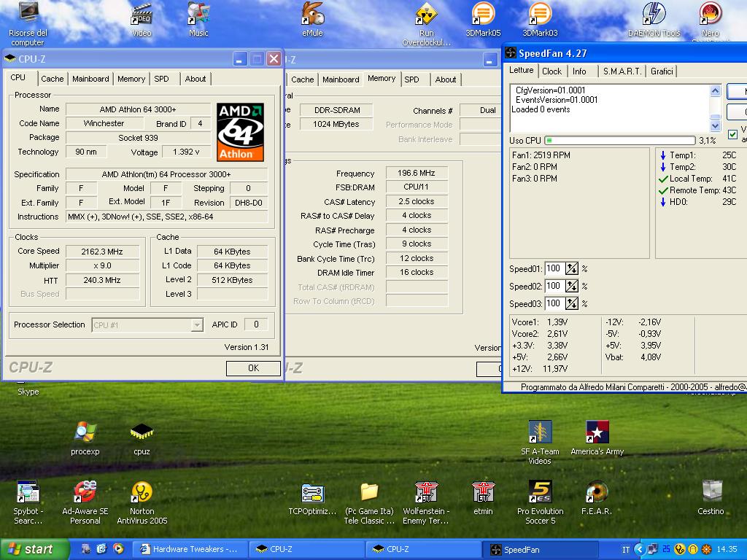Open SPD tab in background CPU-Z window
This screenshot has width=747, height=560.
tap(411, 79)
